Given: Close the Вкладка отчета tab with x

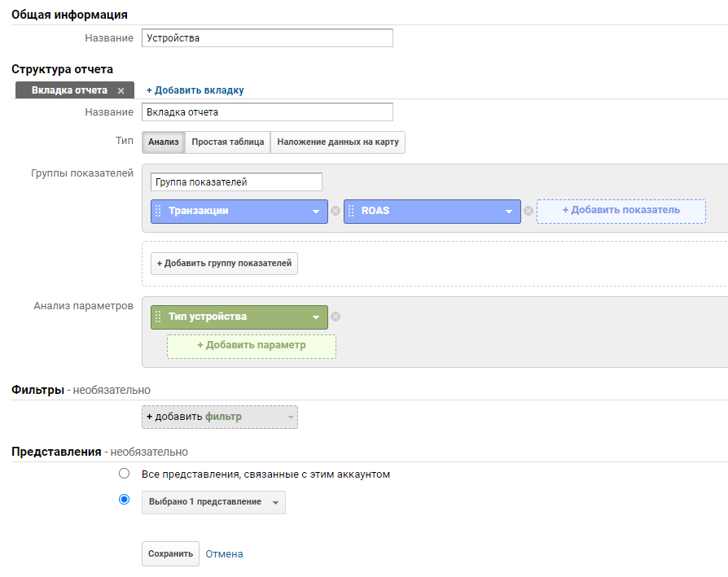Looking at the screenshot, I should (x=121, y=90).
